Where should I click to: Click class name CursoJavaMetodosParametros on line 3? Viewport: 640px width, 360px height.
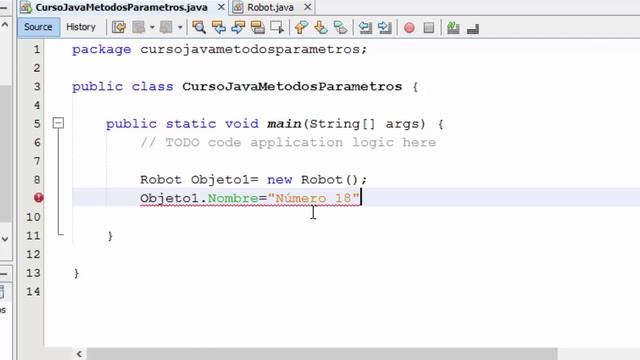[292, 87]
